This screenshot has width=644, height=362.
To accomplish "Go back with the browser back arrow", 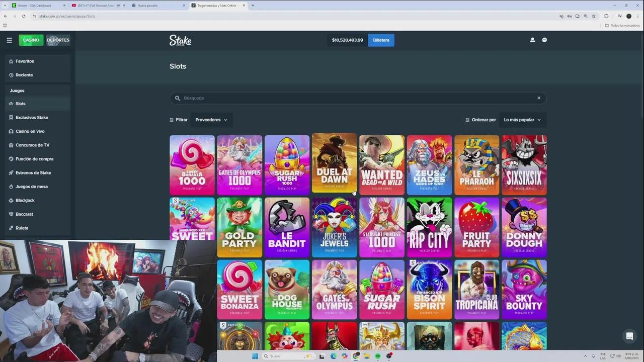I will (6, 16).
